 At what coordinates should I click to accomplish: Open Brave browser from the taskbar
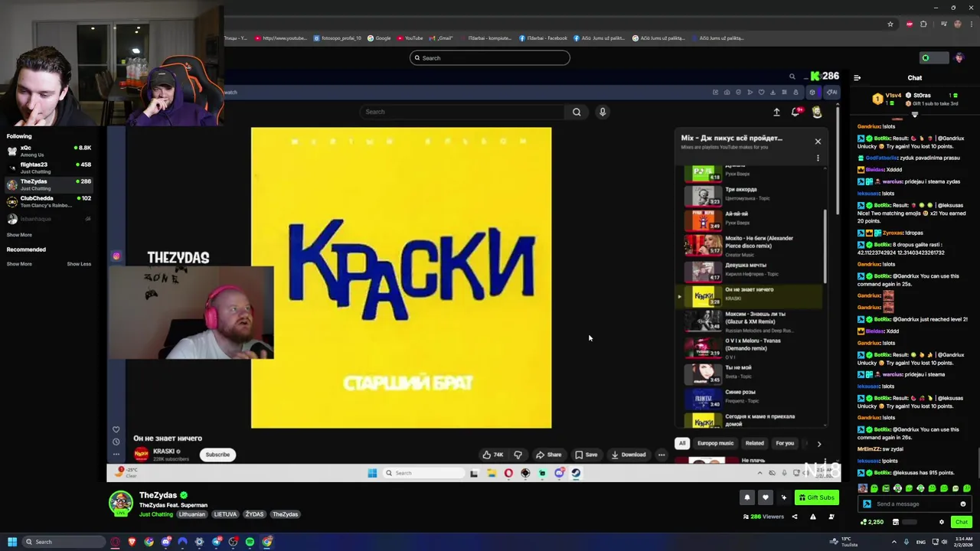point(132,542)
